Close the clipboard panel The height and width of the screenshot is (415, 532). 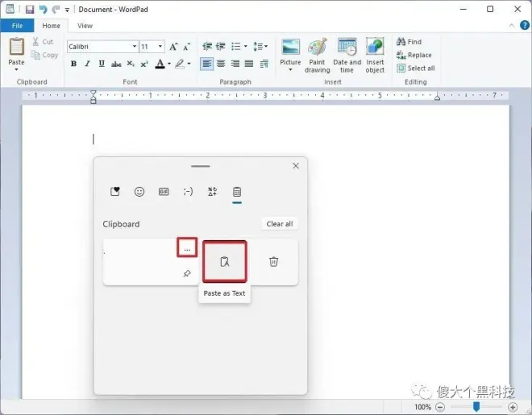[x=296, y=165]
